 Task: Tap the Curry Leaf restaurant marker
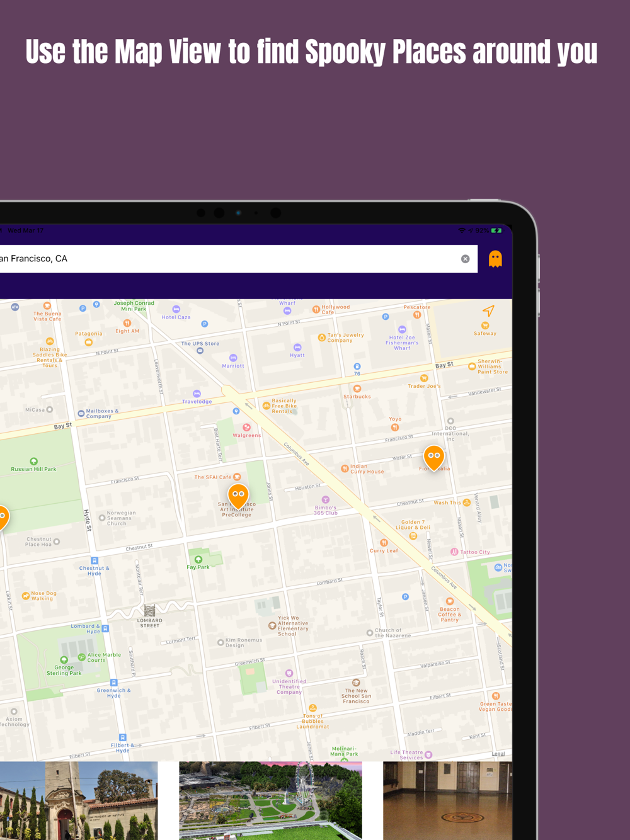coord(384,542)
